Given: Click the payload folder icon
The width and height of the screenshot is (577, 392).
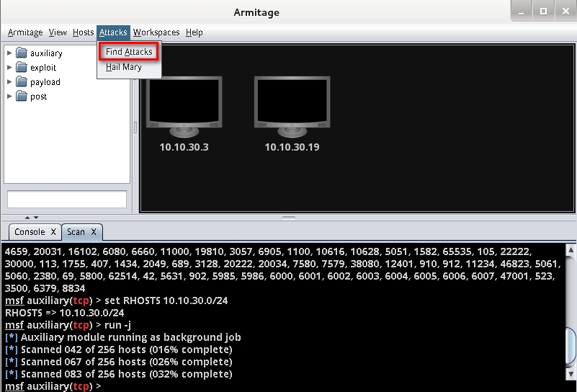Looking at the screenshot, I should [x=22, y=81].
